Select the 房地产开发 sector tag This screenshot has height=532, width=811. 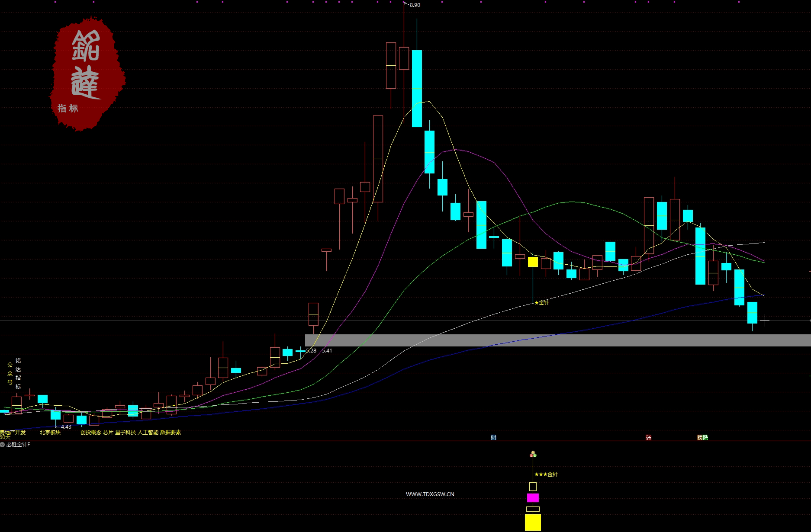pos(13,432)
